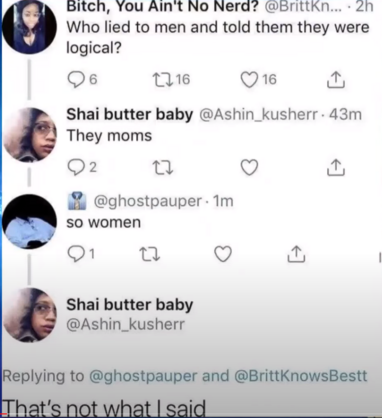
Task: Reply to the 'Who lied to men' tweet
Action: tap(82, 79)
